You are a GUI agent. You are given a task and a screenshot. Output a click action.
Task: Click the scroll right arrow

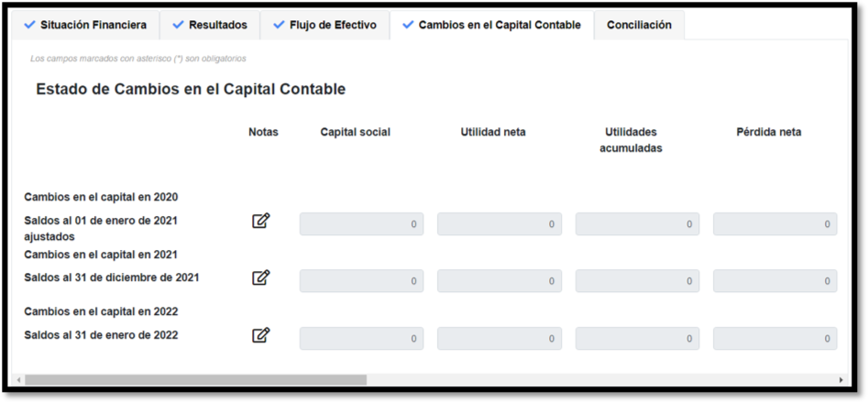(x=841, y=380)
